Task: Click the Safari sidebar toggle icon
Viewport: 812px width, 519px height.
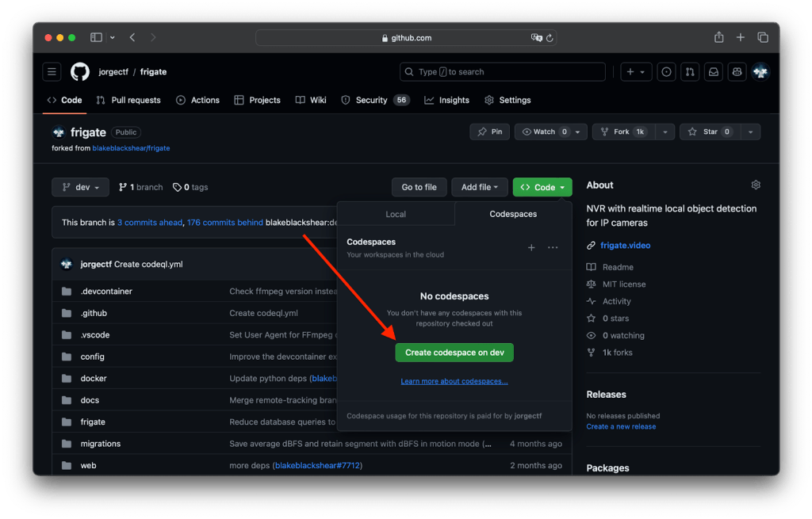Action: pyautogui.click(x=96, y=37)
